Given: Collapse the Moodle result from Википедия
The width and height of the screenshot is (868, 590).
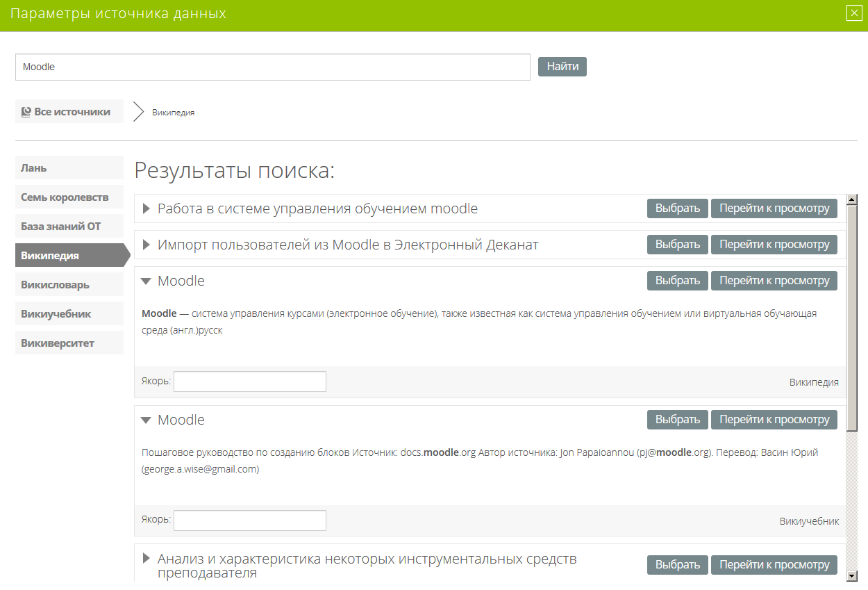Looking at the screenshot, I should [x=146, y=281].
